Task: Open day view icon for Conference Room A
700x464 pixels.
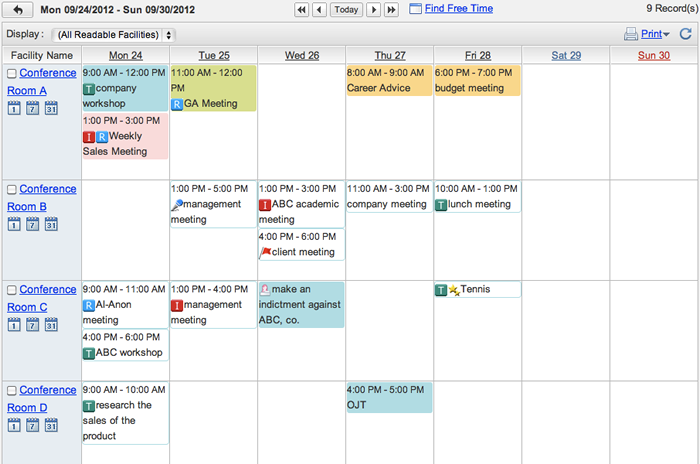Action: (14, 108)
